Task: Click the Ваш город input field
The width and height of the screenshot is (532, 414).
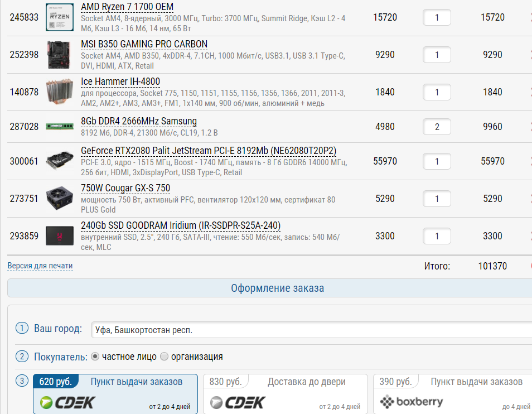Action: [x=312, y=330]
